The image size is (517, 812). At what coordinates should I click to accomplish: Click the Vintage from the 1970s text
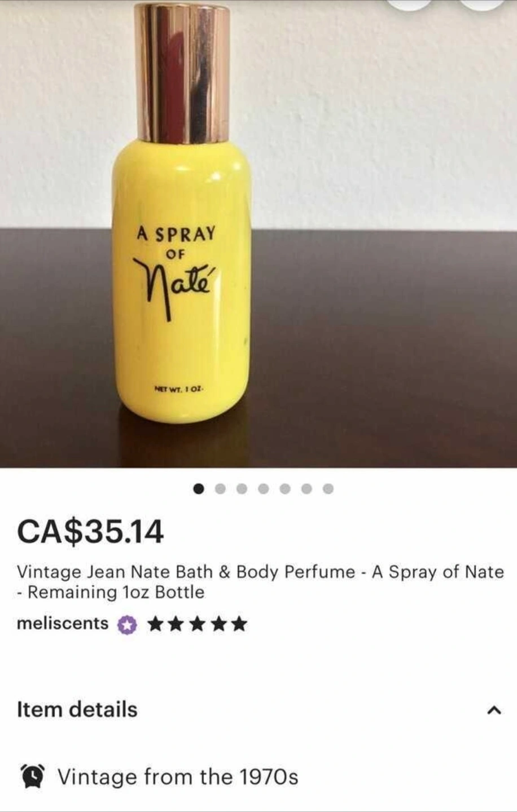(x=178, y=777)
